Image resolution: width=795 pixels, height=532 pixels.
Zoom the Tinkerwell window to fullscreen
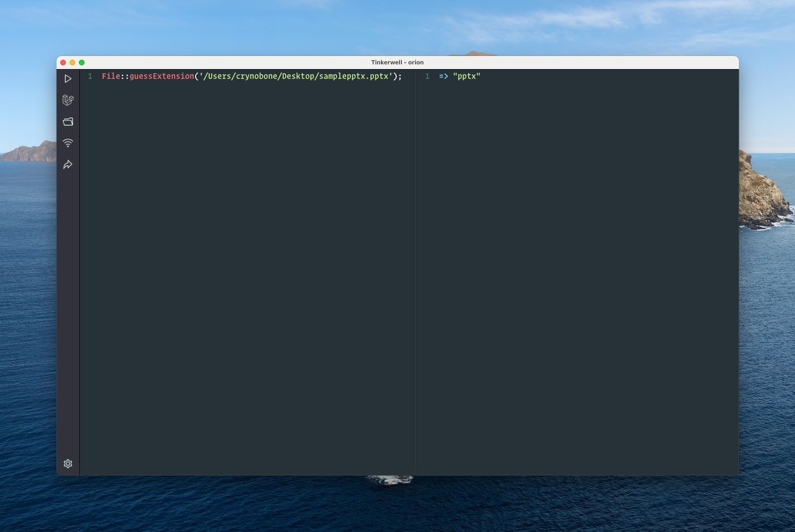pyautogui.click(x=82, y=62)
